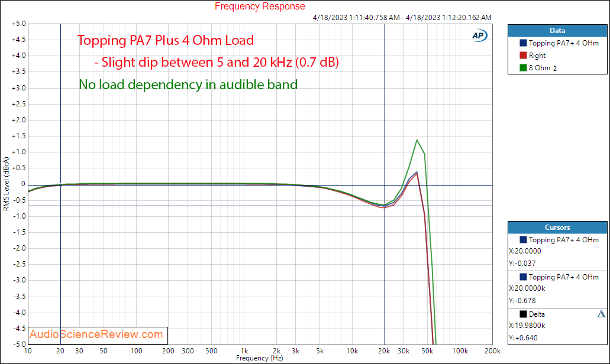This screenshot has width=610, height=364.
Task: Click the Cursors panel header
Action: tap(557, 227)
